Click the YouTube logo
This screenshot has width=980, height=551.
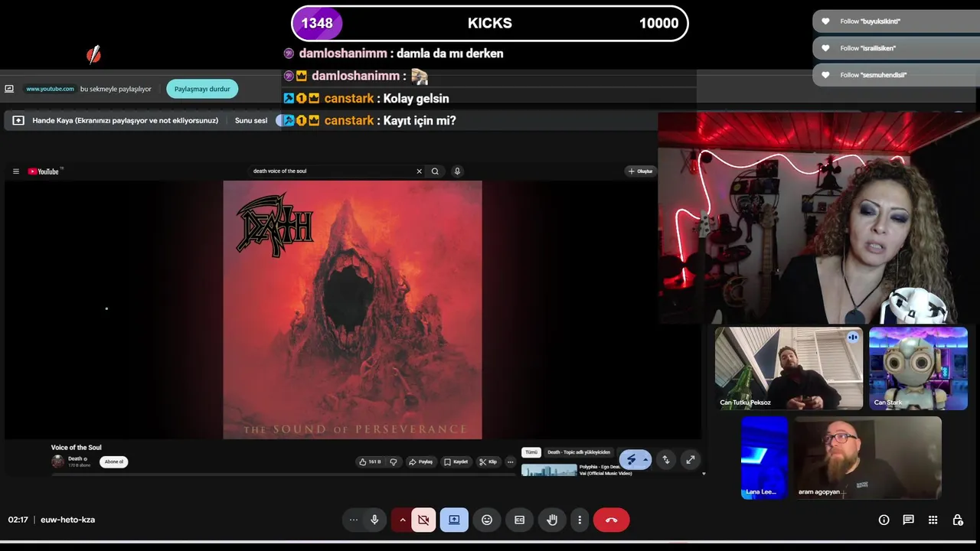(44, 171)
